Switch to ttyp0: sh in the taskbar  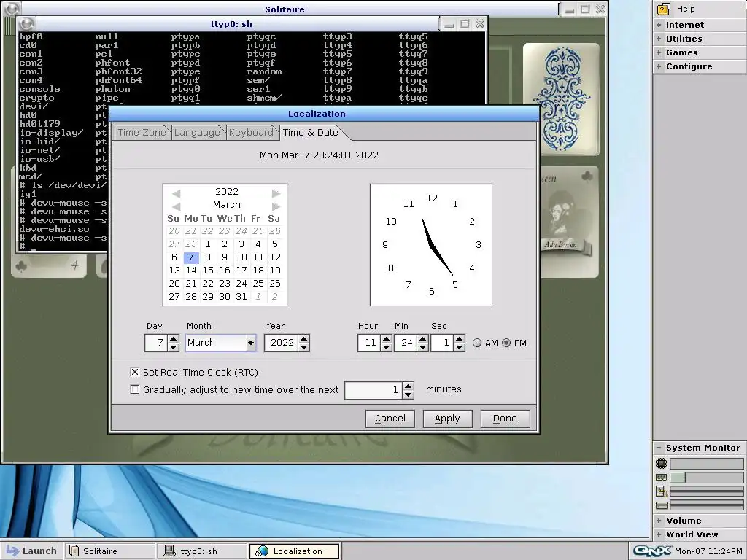pos(203,551)
